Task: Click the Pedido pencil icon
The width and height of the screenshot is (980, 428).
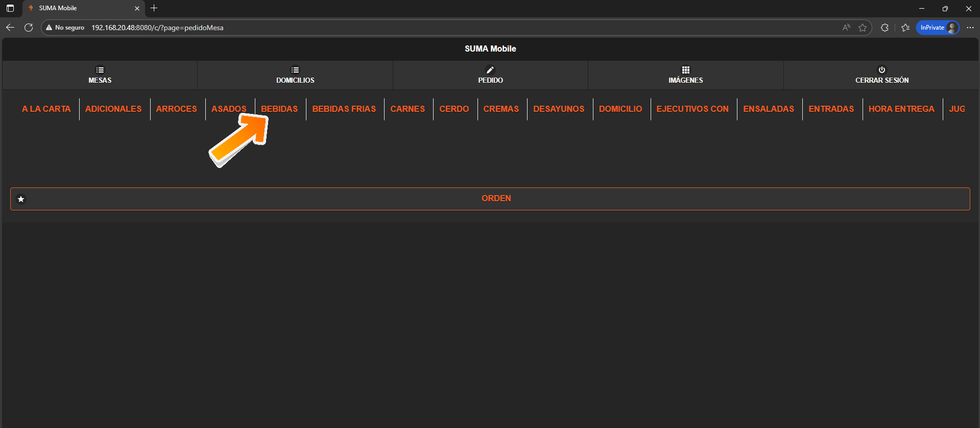Action: pos(490,70)
